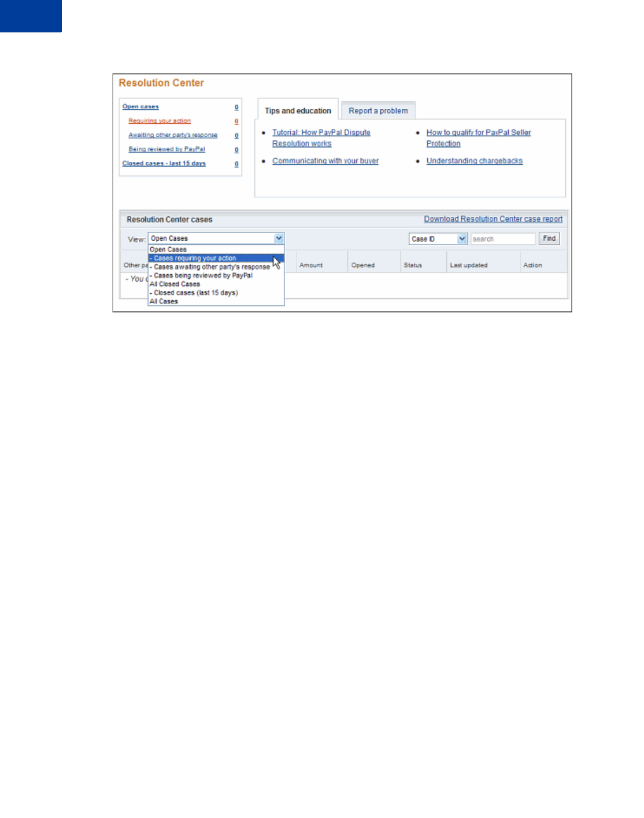
Task: Open Understanding chargebacks link
Action: click(x=475, y=161)
